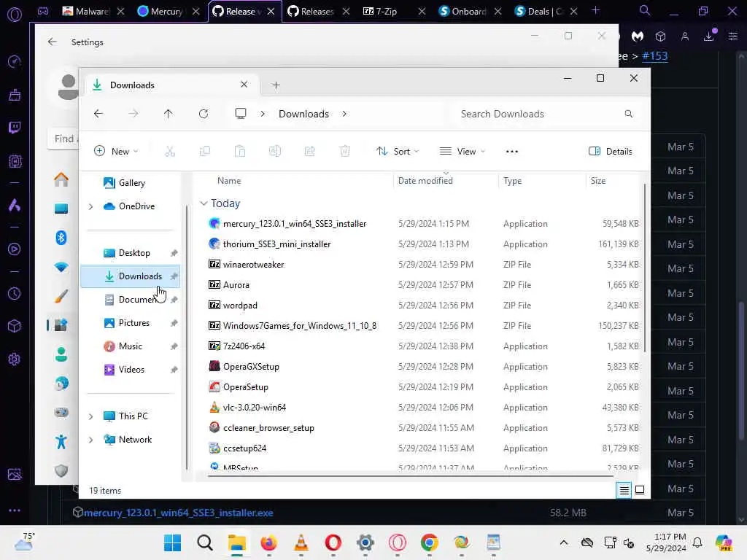Open a new Opera browser tab
The width and height of the screenshot is (747, 560).
tap(595, 10)
